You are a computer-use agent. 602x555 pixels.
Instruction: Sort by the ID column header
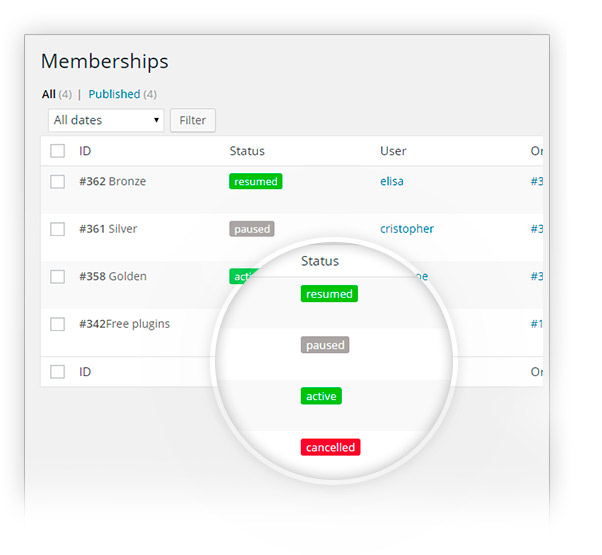pyautogui.click(x=85, y=151)
